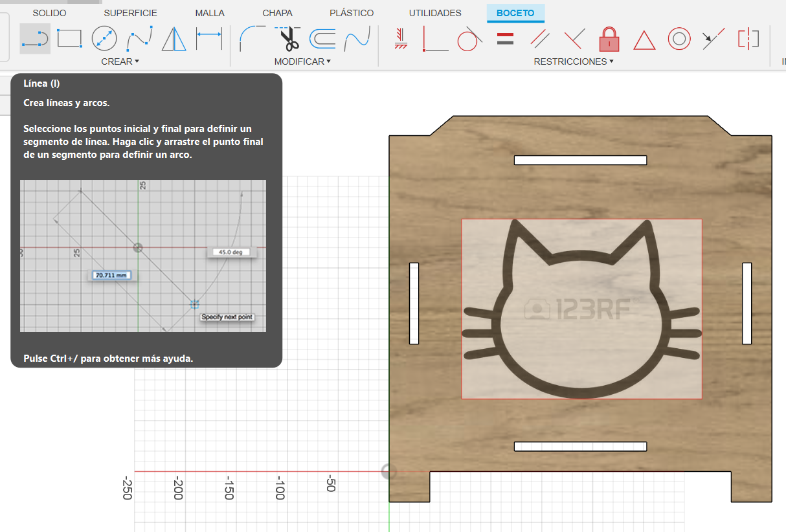
Task: Select the Sketch Dimension tool
Action: point(209,39)
